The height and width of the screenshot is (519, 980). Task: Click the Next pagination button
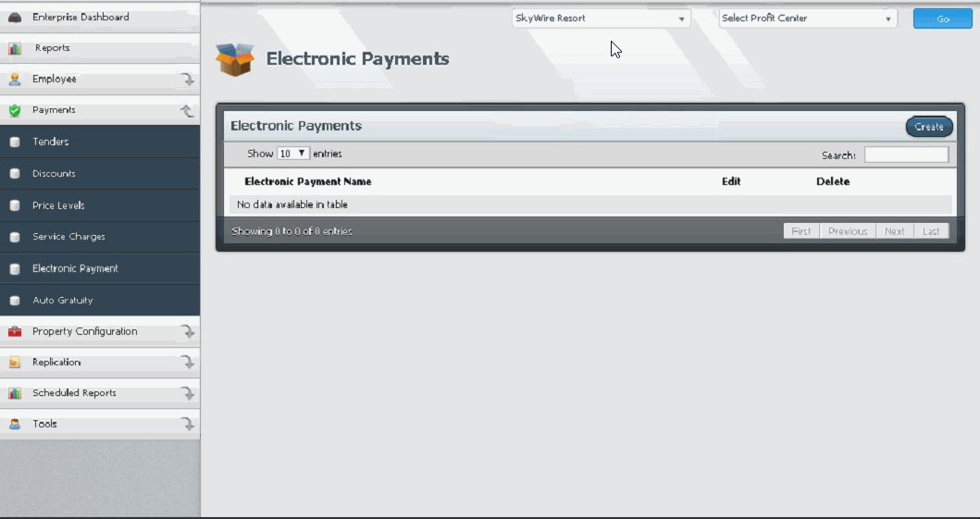(894, 231)
